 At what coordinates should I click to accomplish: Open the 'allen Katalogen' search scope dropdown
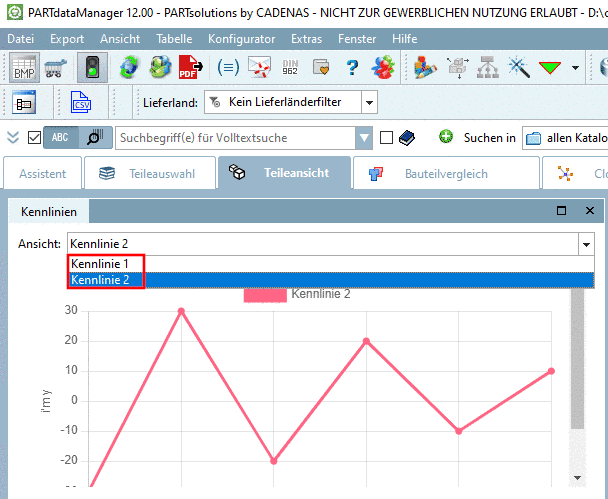(x=565, y=138)
